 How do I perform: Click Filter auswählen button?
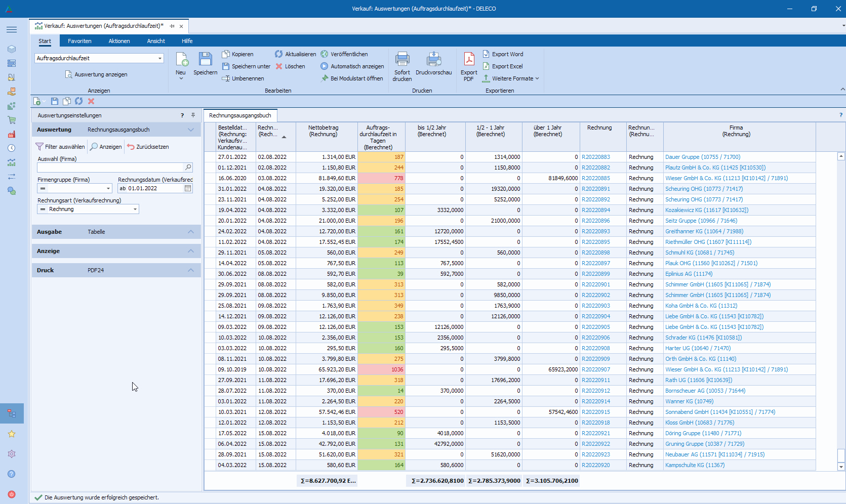point(60,147)
